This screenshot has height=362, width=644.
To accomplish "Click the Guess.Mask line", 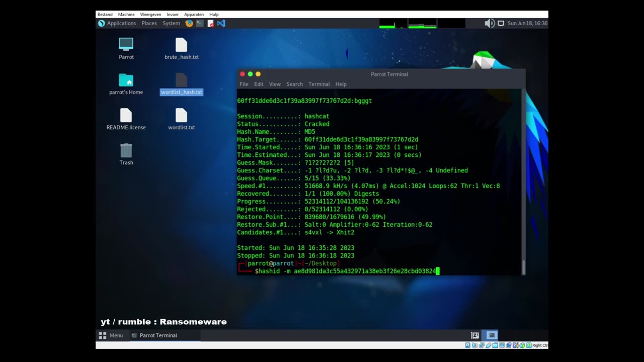I will tap(295, 162).
